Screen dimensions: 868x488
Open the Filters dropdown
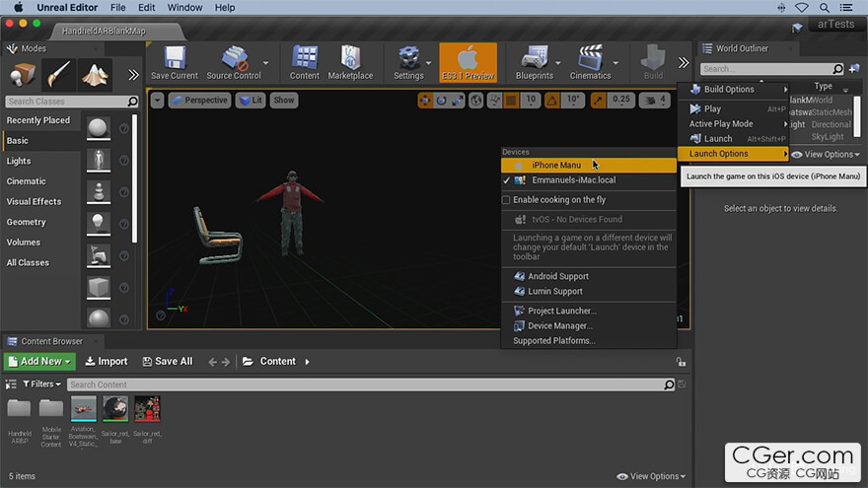click(x=41, y=383)
